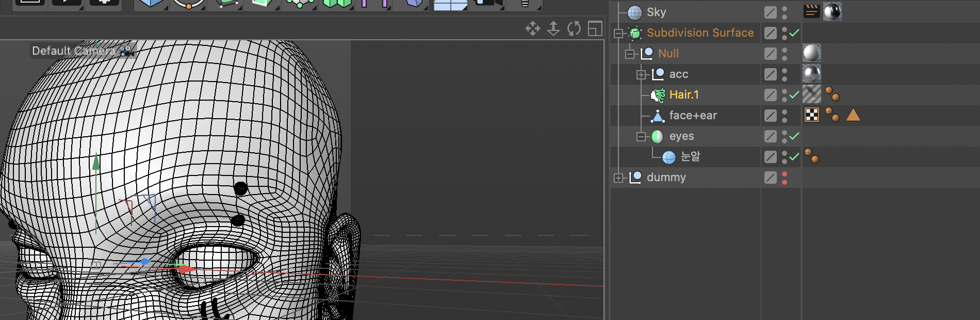Select the 눈알 object name

pos(691,156)
